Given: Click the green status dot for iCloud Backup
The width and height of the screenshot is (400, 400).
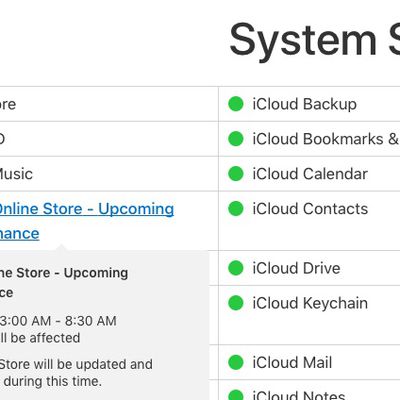Looking at the screenshot, I should (236, 104).
